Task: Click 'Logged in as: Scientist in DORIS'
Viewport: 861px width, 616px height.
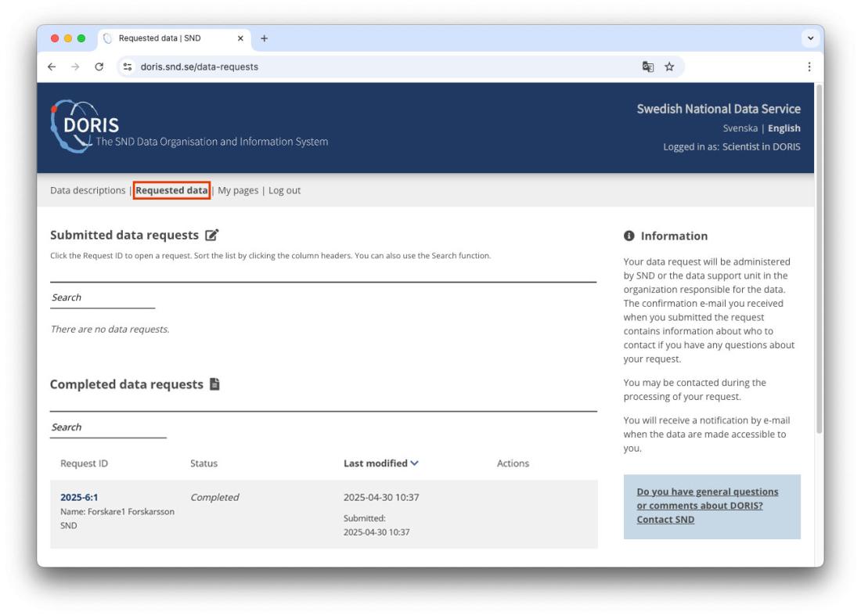Action: click(x=731, y=146)
